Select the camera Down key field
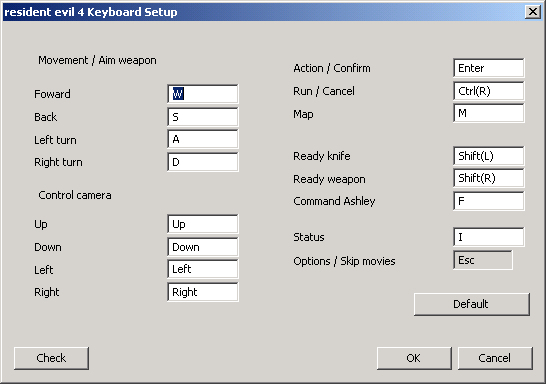The width and height of the screenshot is (546, 384). [203, 247]
